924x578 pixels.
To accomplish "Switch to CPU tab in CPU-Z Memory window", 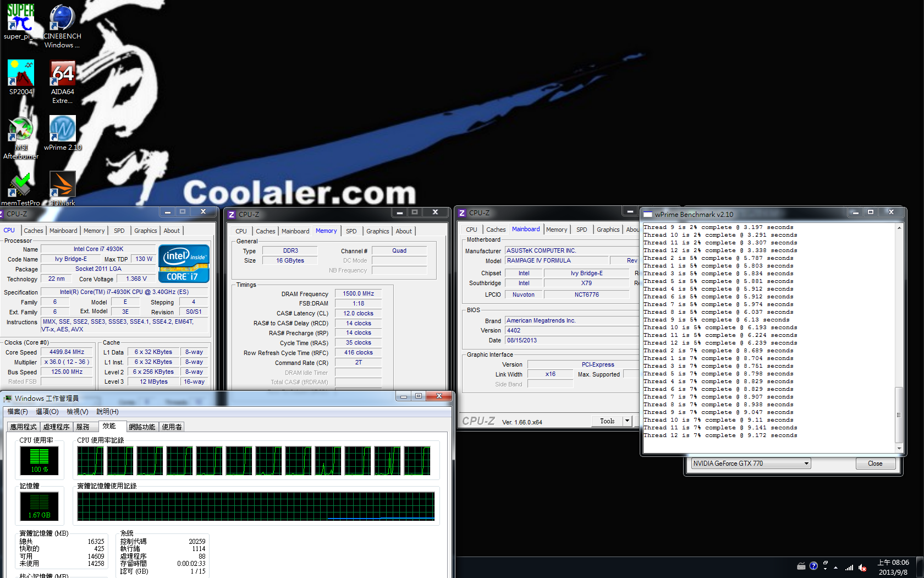I will 241,231.
